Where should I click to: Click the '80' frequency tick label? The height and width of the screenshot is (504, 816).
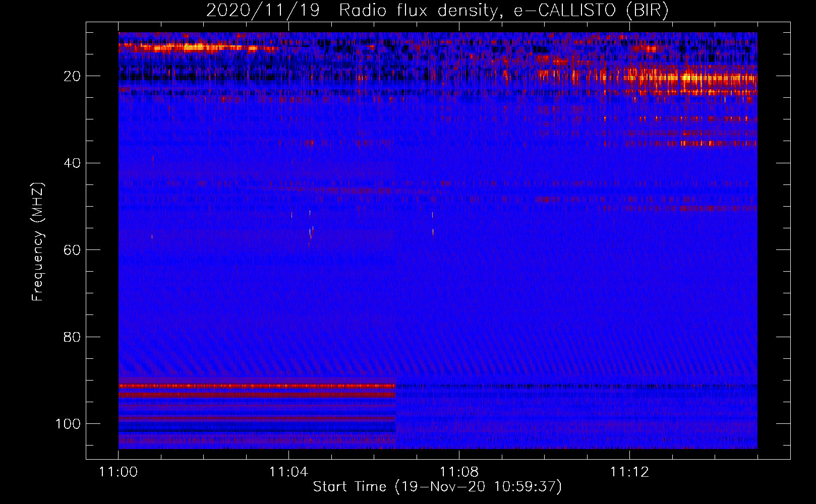point(72,337)
